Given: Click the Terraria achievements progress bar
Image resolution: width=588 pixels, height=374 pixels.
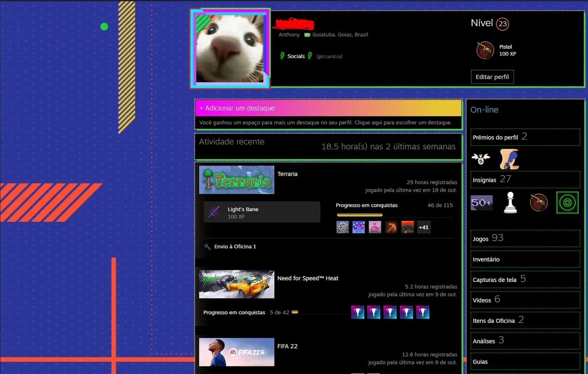Looking at the screenshot, I should [395, 215].
